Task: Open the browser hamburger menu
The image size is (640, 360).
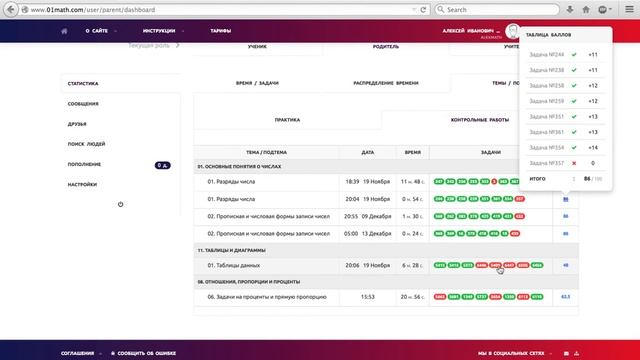Action: [629, 9]
